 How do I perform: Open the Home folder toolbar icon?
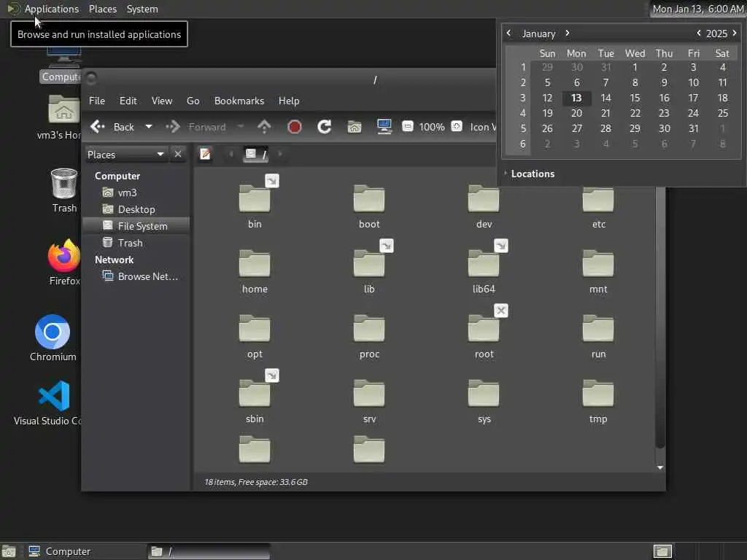click(355, 127)
